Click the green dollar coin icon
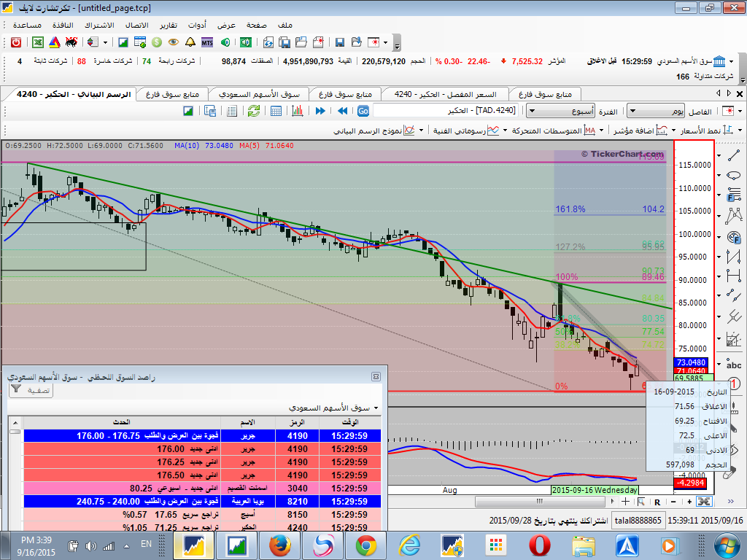Image resolution: width=747 pixels, height=560 pixels. pos(157,42)
